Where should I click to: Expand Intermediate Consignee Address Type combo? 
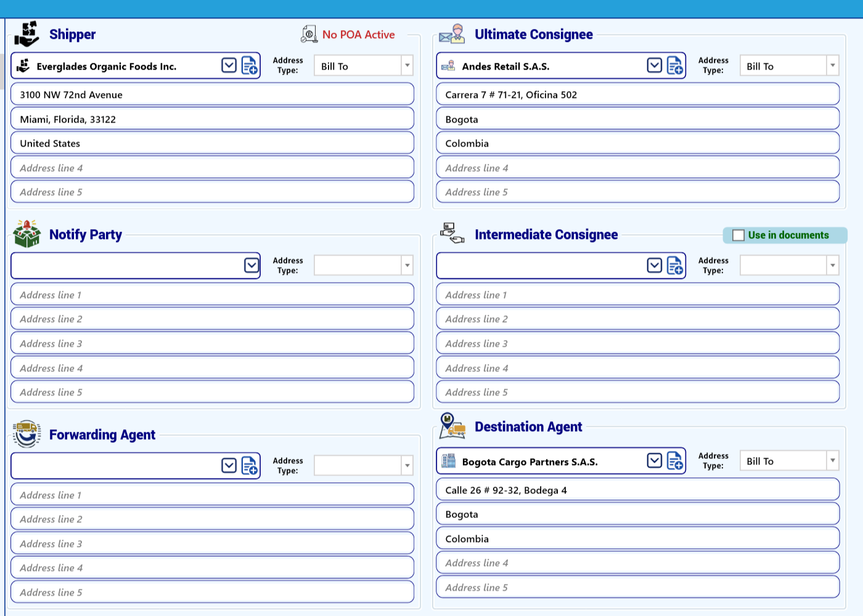pyautogui.click(x=833, y=266)
